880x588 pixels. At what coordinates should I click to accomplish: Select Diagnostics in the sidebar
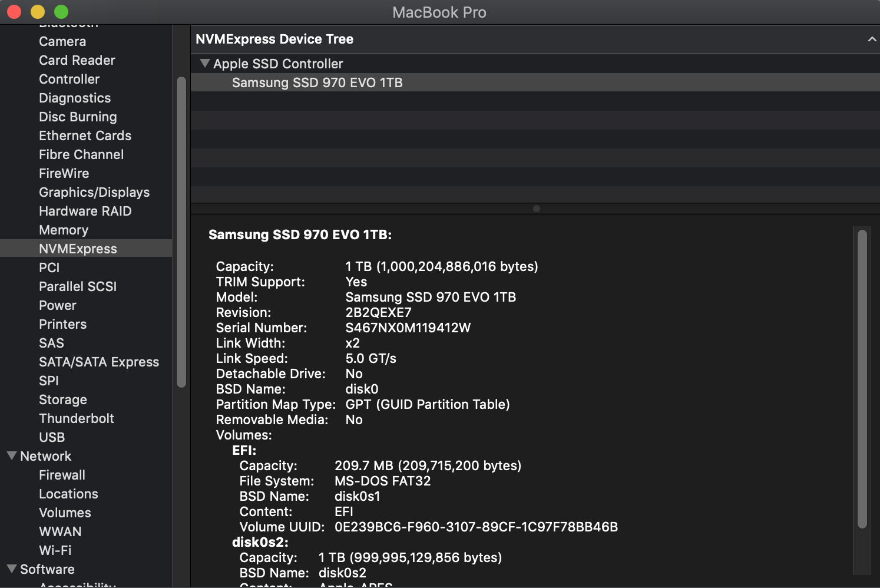(75, 98)
